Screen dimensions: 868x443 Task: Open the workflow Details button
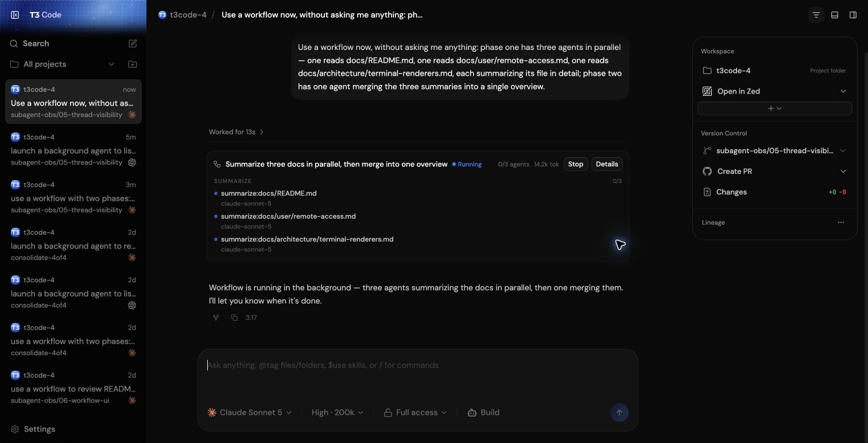607,164
